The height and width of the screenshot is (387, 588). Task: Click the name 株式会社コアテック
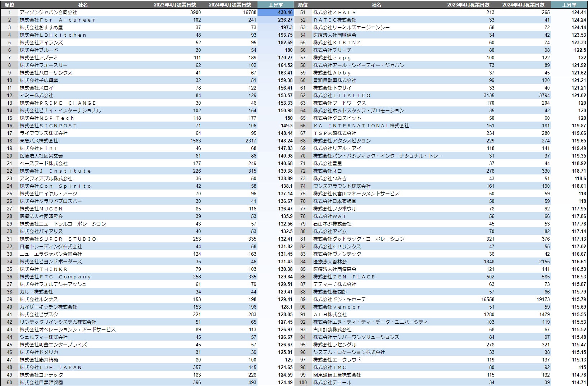tap(41, 375)
